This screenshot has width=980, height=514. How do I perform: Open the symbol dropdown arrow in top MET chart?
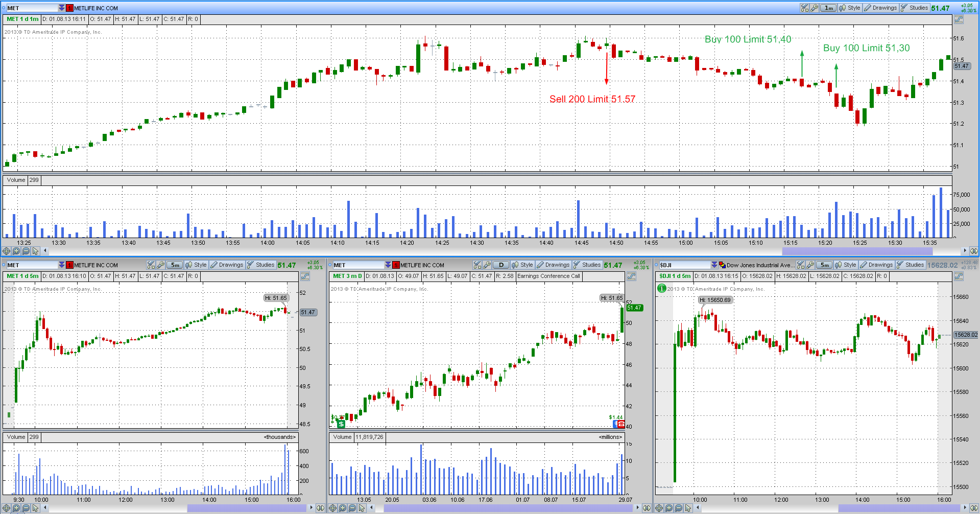[x=62, y=8]
